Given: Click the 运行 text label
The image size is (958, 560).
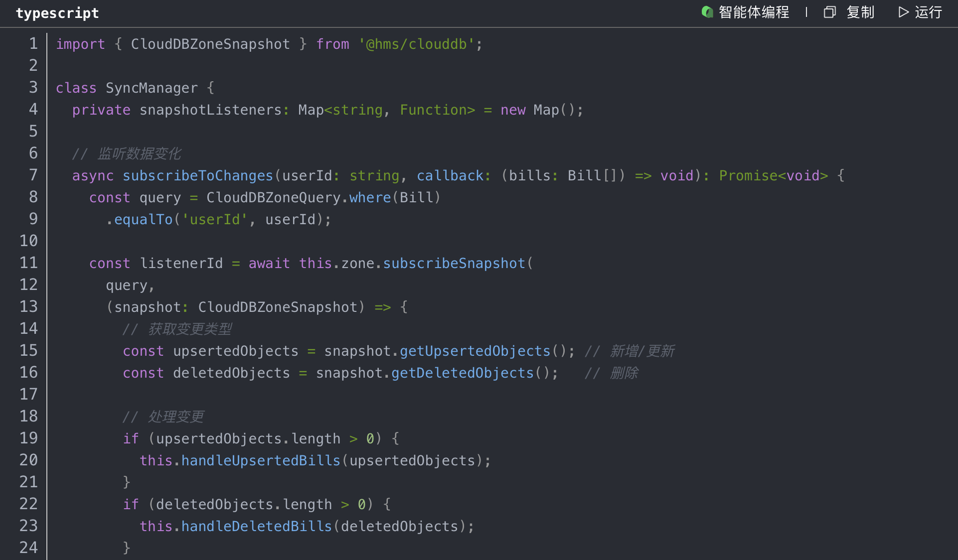Looking at the screenshot, I should tap(928, 12).
